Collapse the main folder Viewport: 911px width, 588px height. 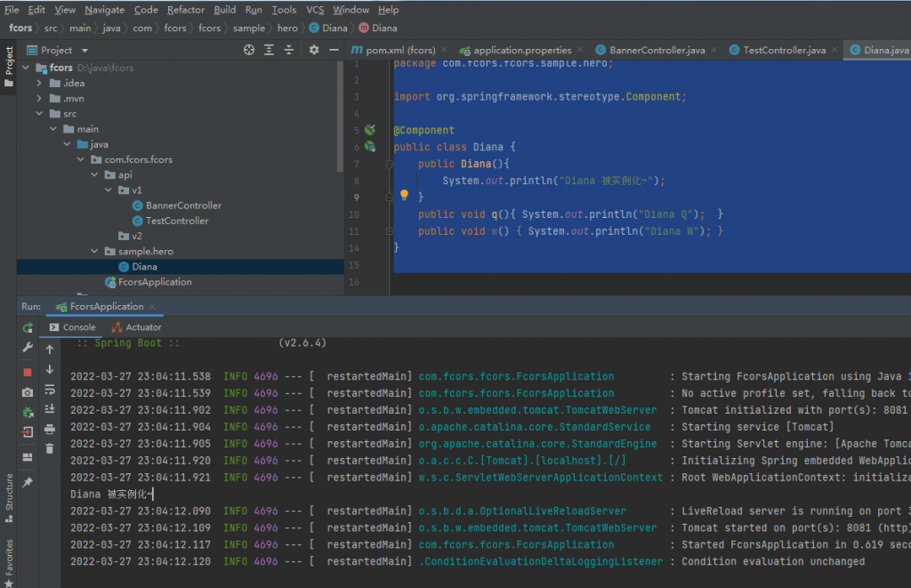pos(53,129)
